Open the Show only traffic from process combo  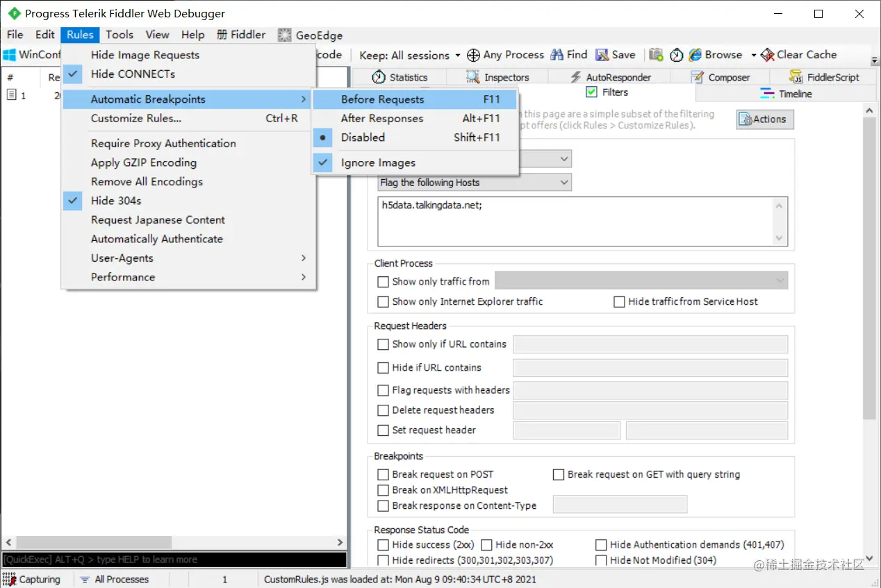click(x=641, y=281)
